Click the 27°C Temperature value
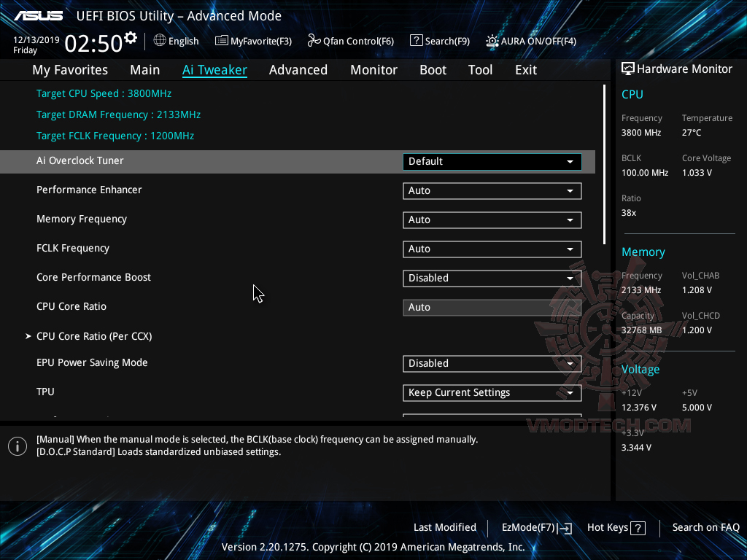Viewport: 747px width, 560px height. [x=692, y=133]
